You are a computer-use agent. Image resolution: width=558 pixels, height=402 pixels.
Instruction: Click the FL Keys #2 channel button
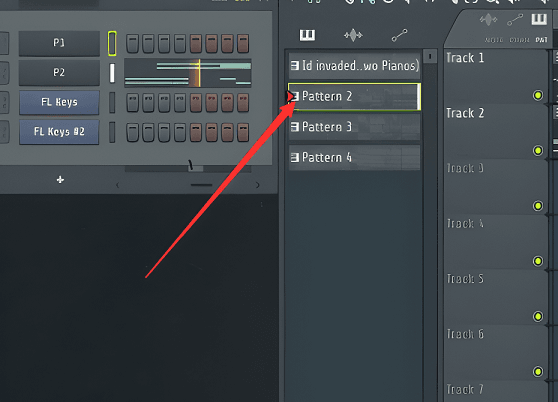click(x=59, y=132)
